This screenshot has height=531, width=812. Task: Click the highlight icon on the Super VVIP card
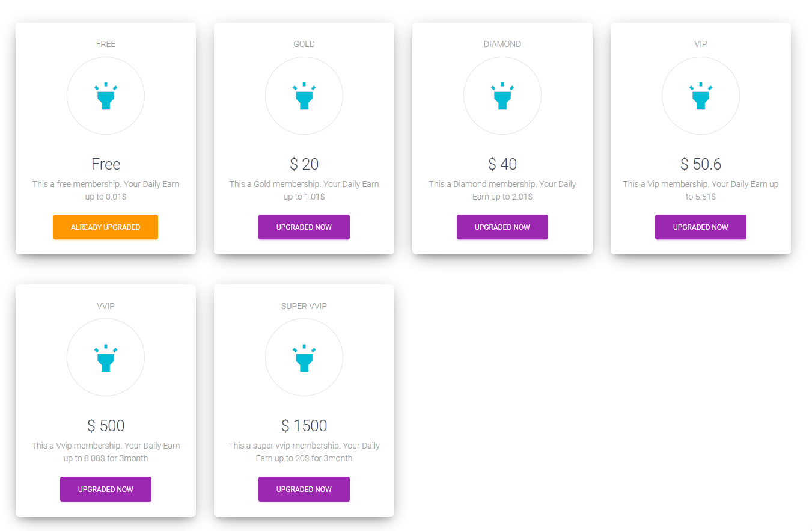click(304, 358)
